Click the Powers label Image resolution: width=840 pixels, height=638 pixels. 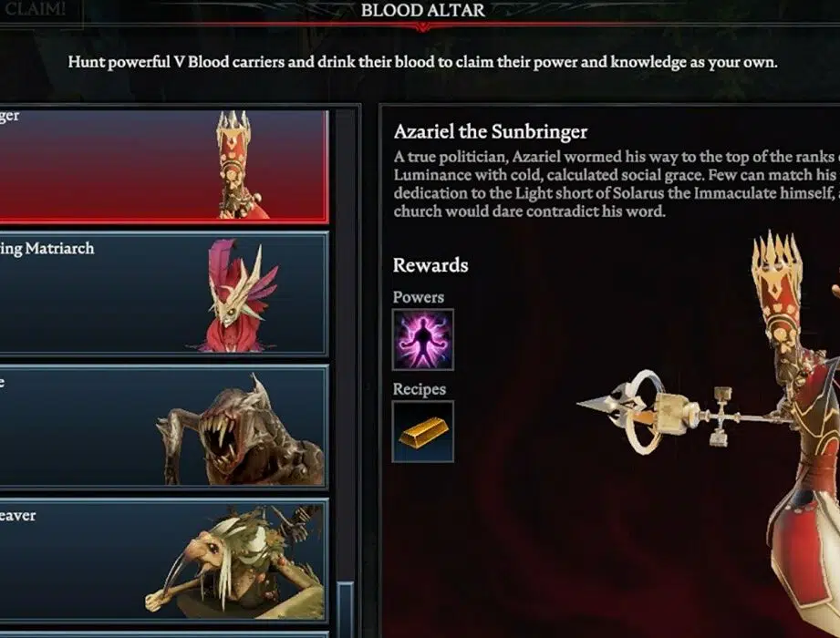click(419, 298)
